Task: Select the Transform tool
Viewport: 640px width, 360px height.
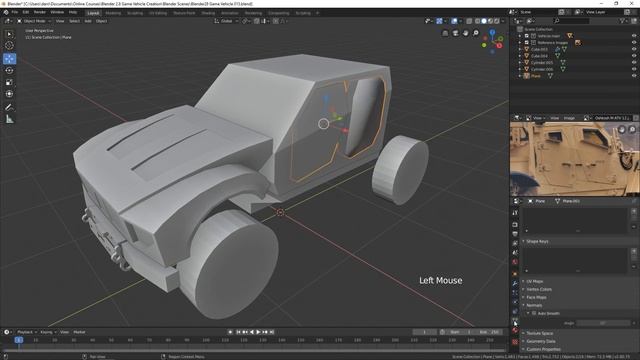Action: (9, 94)
